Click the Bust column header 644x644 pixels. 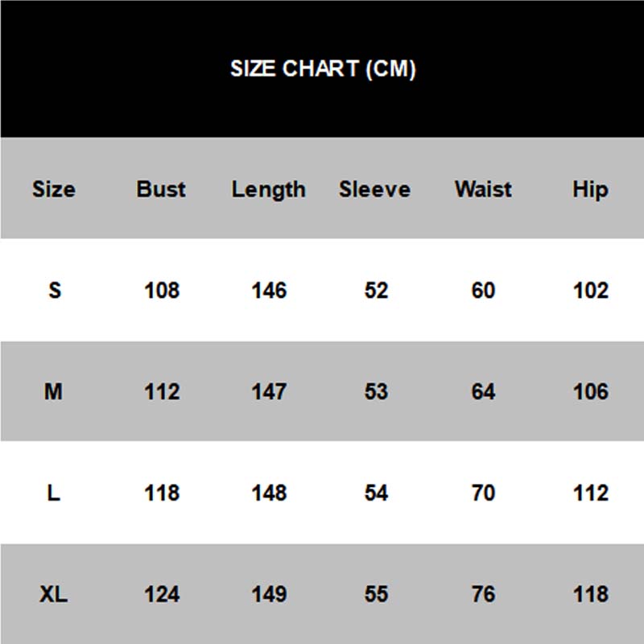click(161, 189)
